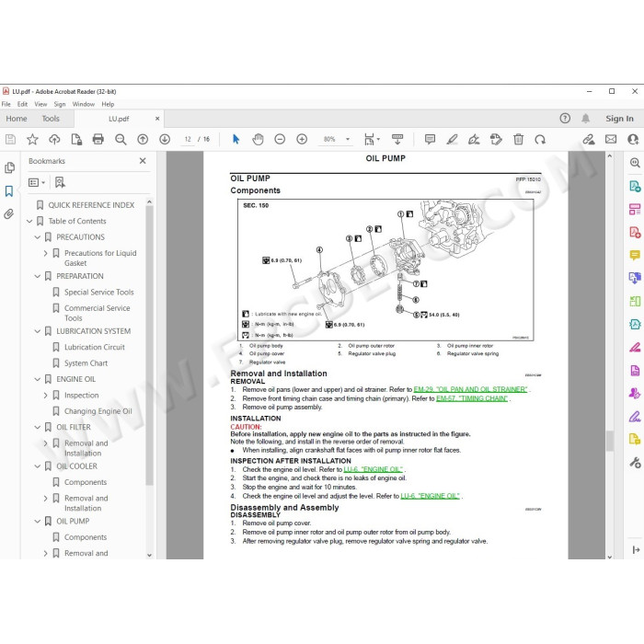Open the Help menu

coord(108,104)
